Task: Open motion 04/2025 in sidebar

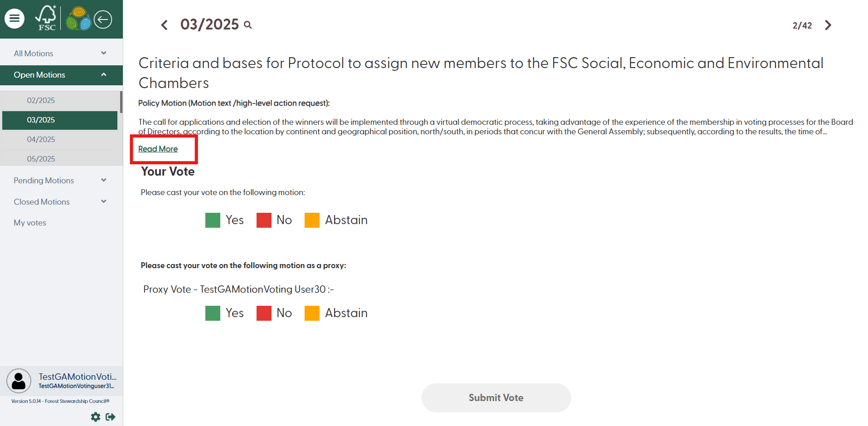Action: [41, 139]
